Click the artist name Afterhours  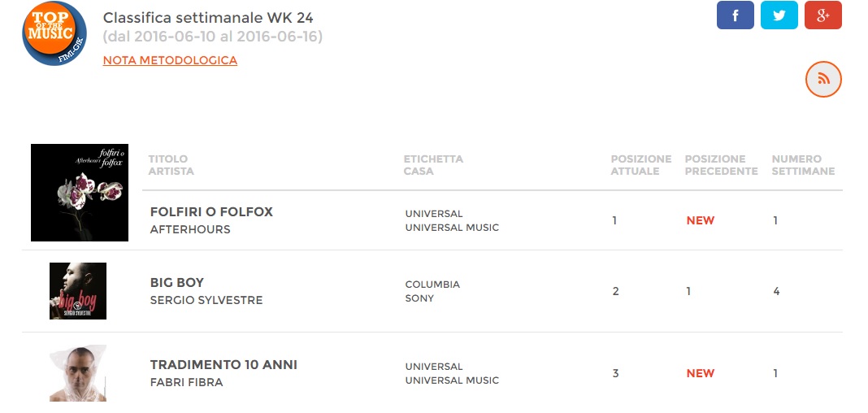[190, 229]
